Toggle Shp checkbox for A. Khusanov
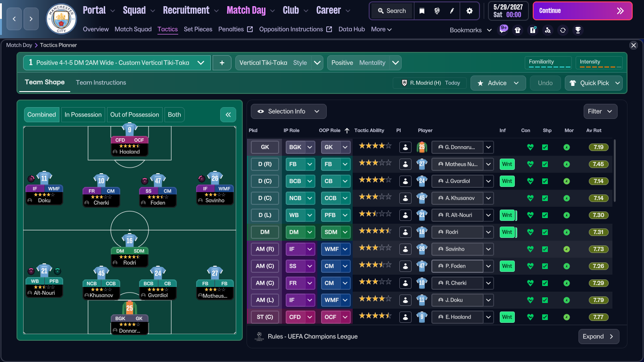 (x=545, y=198)
